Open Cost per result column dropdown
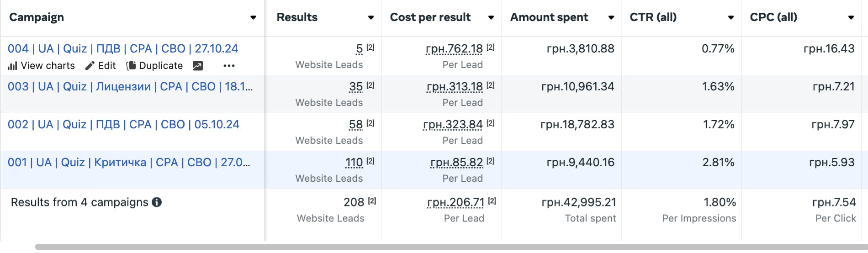The image size is (868, 253). (491, 18)
